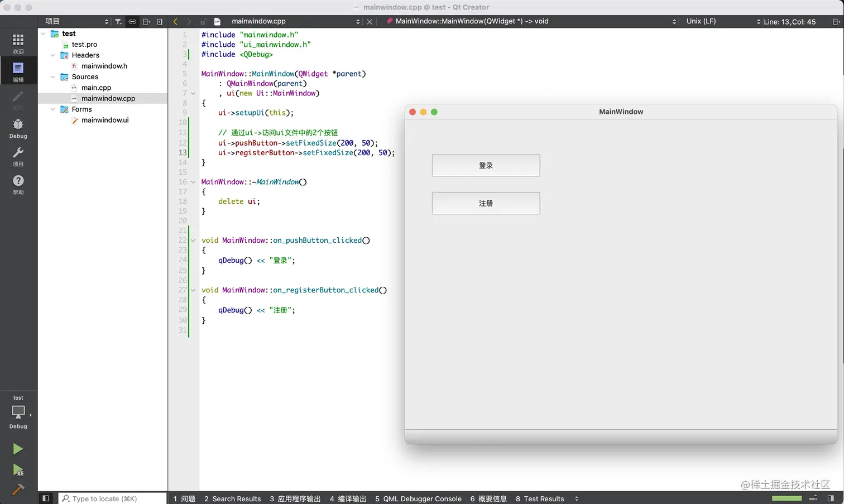Open the output panes more-options arrows
Screen dimensions: 844x504
tap(577, 498)
